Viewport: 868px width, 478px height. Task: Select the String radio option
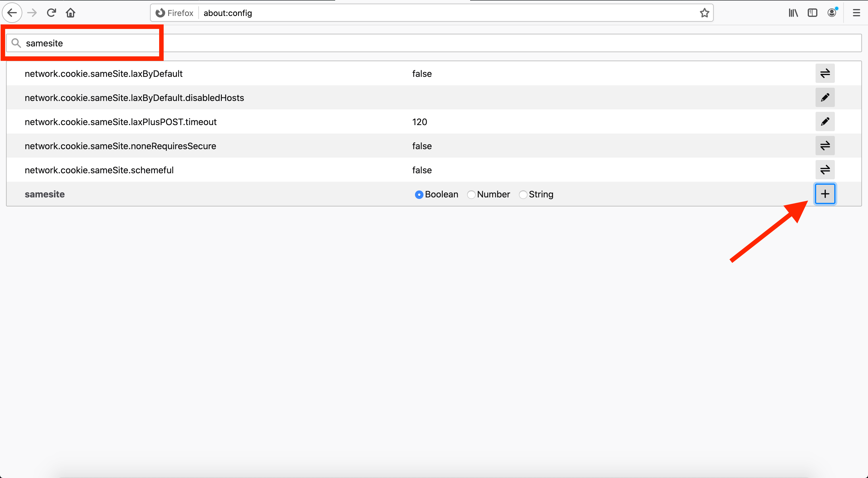(x=523, y=195)
